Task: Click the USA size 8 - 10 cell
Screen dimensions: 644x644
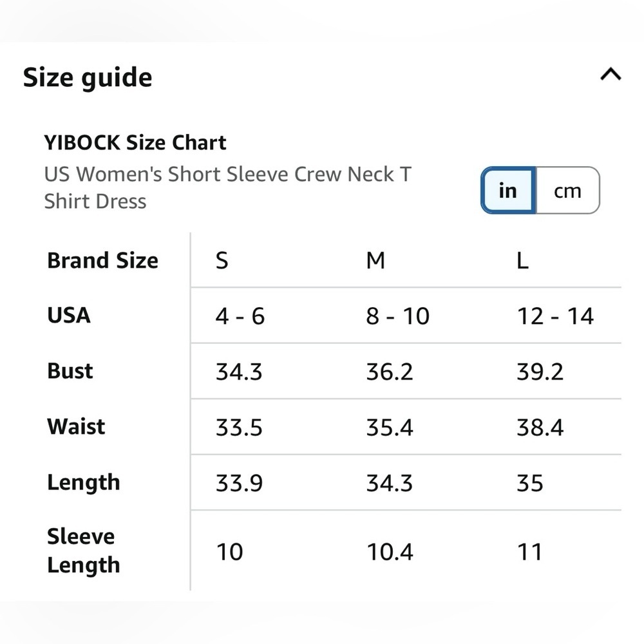Action: pos(398,316)
